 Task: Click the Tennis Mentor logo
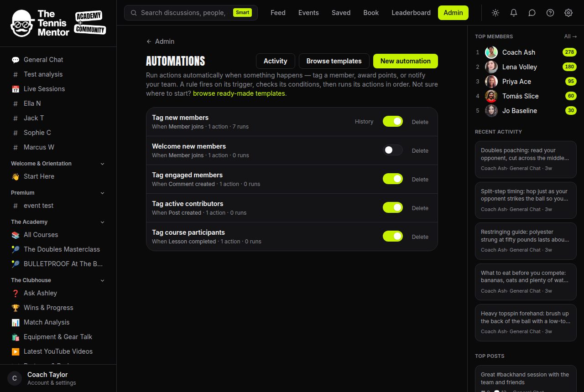tap(58, 23)
